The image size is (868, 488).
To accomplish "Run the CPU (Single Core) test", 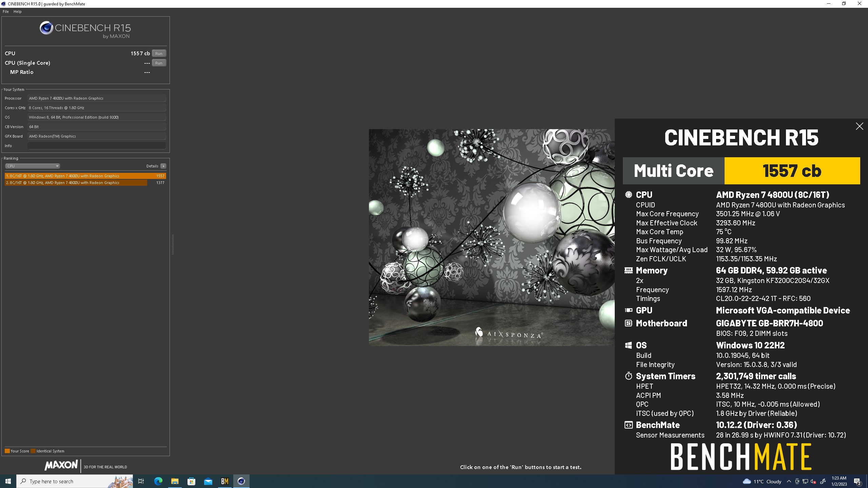I will [x=159, y=63].
